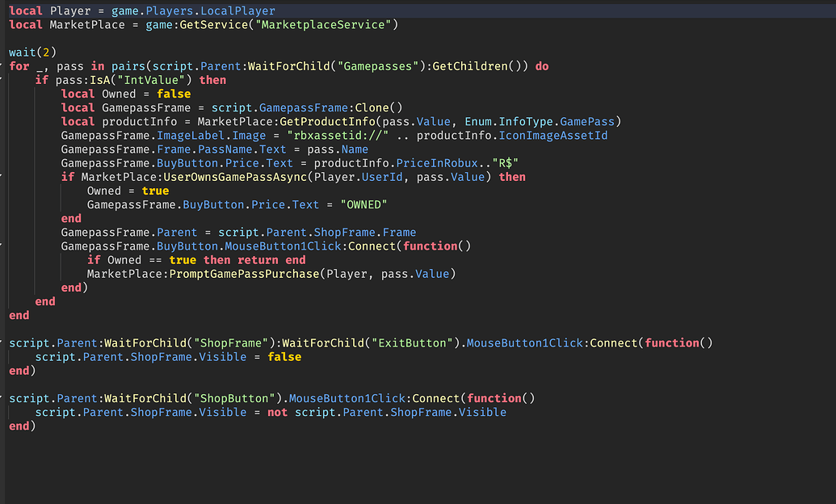Viewport: 836px width, 504px height.
Task: Click the not keyword on ShopFrame.Visible line
Action: (277, 412)
